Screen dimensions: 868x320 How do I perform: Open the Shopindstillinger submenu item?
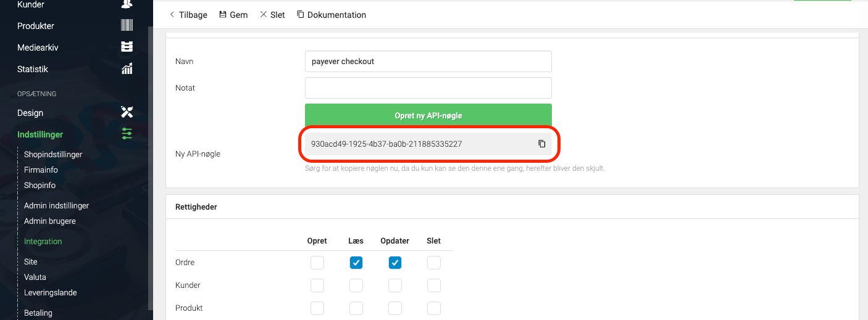(x=53, y=154)
